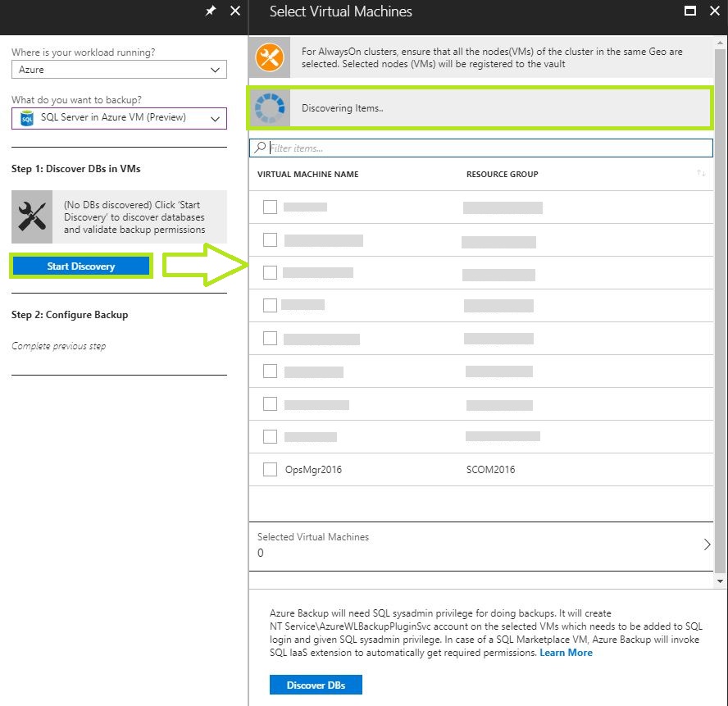This screenshot has width=728, height=706.
Task: Open the 'What do you want to backup' dropdown
Action: point(120,118)
